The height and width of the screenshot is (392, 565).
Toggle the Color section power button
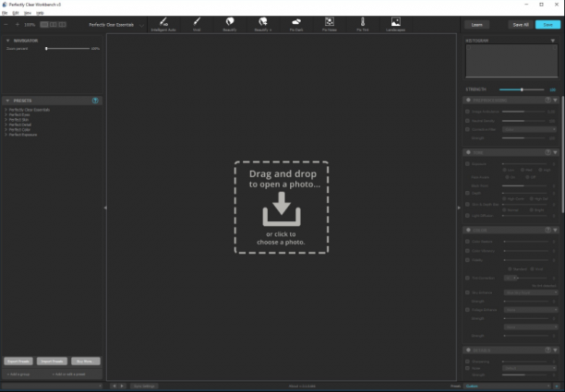(x=468, y=230)
